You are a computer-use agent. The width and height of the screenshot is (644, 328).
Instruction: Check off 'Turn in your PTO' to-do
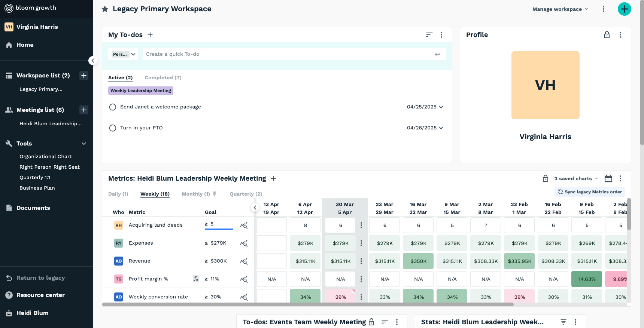pyautogui.click(x=113, y=128)
